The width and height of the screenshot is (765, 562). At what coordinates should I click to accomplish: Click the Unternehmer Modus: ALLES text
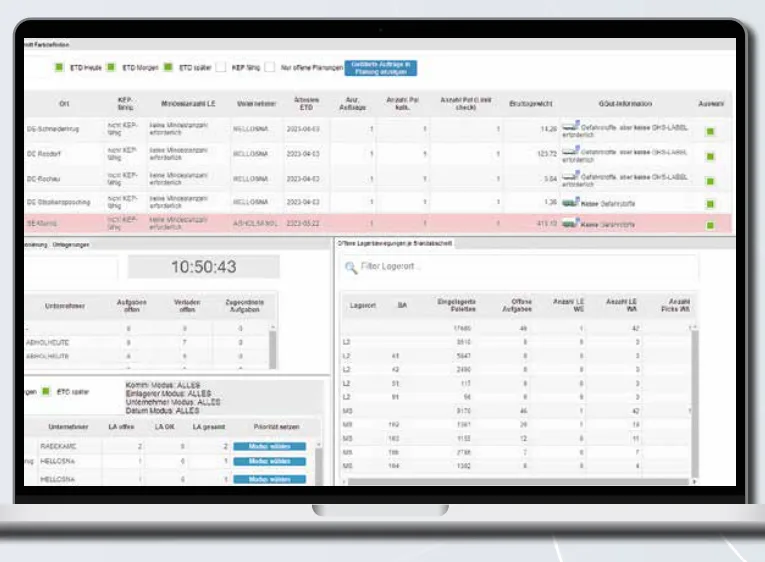coord(173,402)
